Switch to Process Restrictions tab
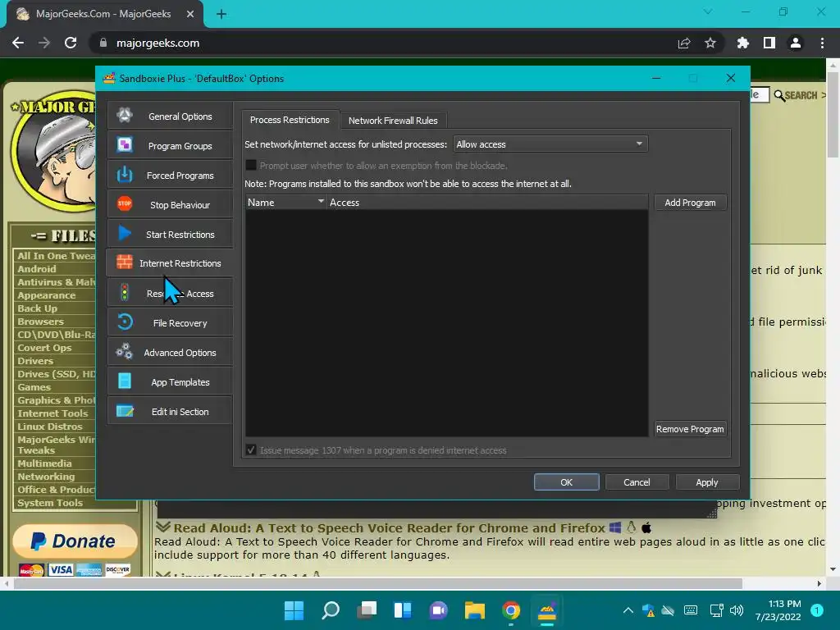Image resolution: width=840 pixels, height=630 pixels. point(290,120)
